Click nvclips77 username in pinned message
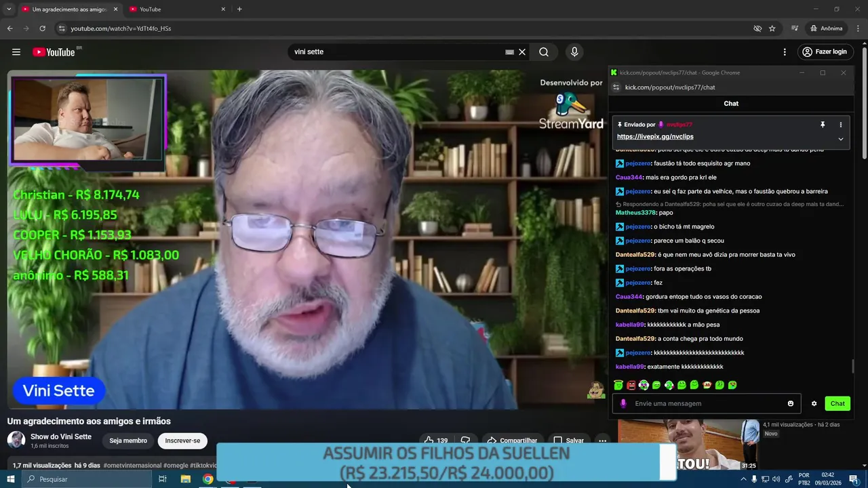 (679, 125)
